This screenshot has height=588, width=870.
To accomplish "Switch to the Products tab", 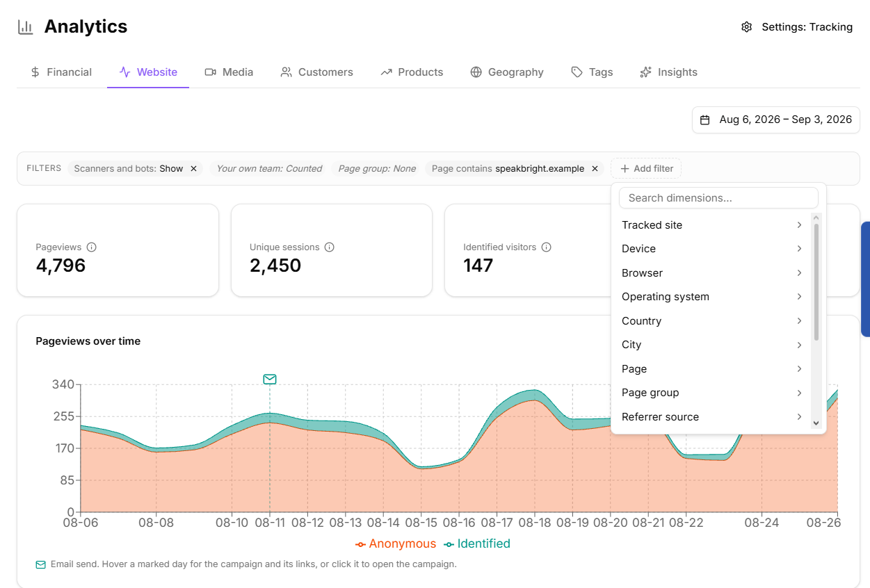I will coord(412,72).
